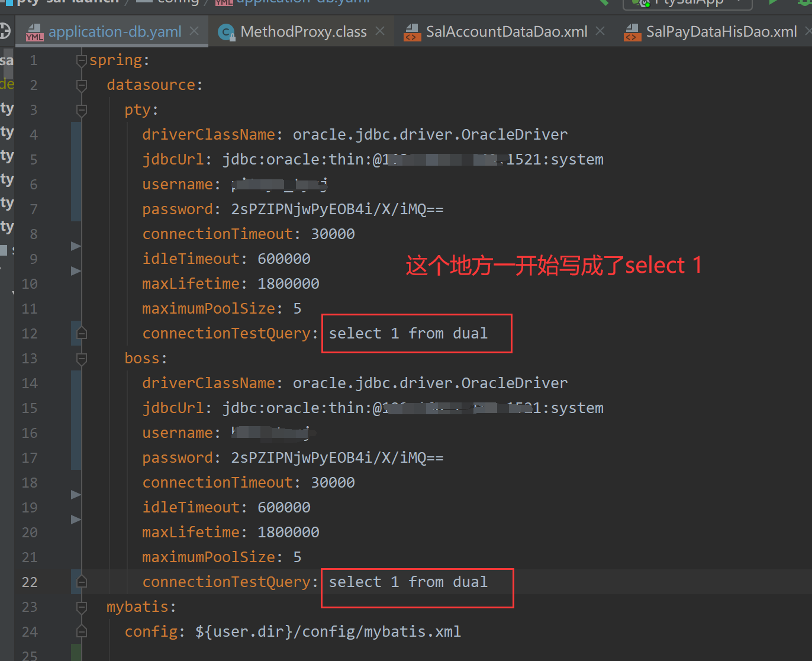The image size is (812, 661).
Task: Click the YAML file icon on application-db.yaml tab
Action: [x=34, y=32]
